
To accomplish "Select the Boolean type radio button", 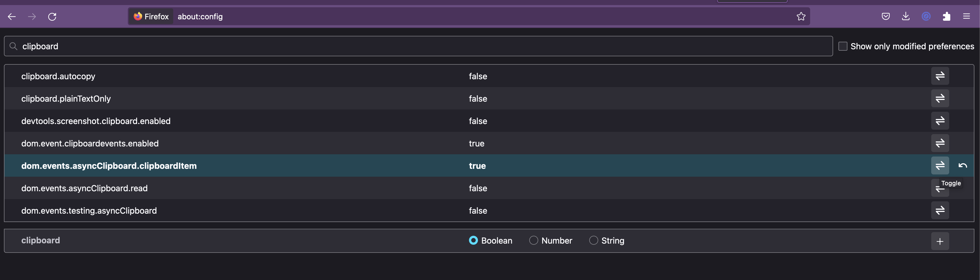I will [x=473, y=241].
